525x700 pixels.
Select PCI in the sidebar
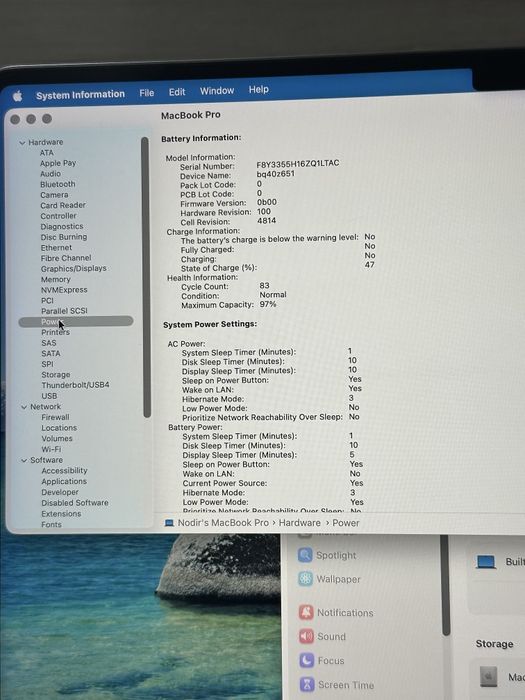click(47, 300)
